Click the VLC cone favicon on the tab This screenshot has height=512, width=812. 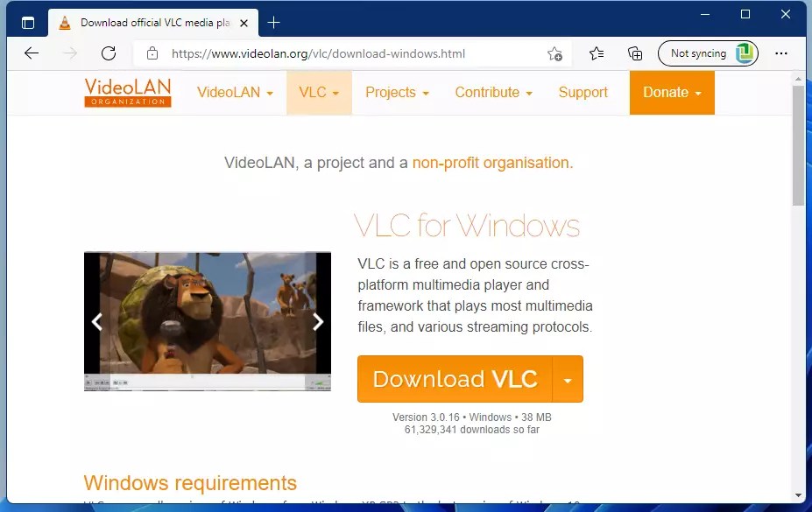point(65,23)
